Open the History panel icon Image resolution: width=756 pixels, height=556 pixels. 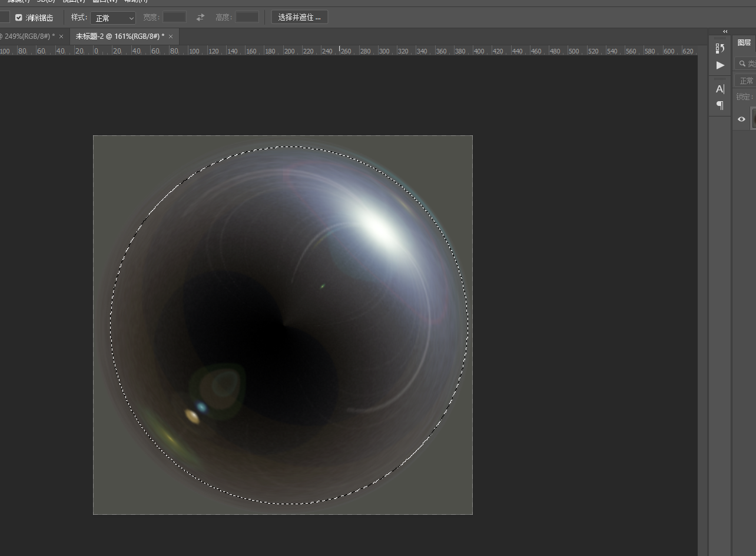point(719,48)
